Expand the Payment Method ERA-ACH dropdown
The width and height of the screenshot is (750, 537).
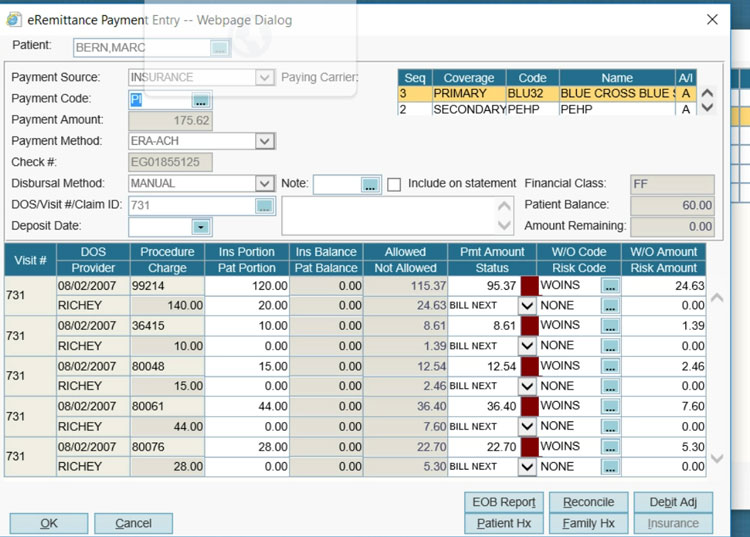coord(265,141)
